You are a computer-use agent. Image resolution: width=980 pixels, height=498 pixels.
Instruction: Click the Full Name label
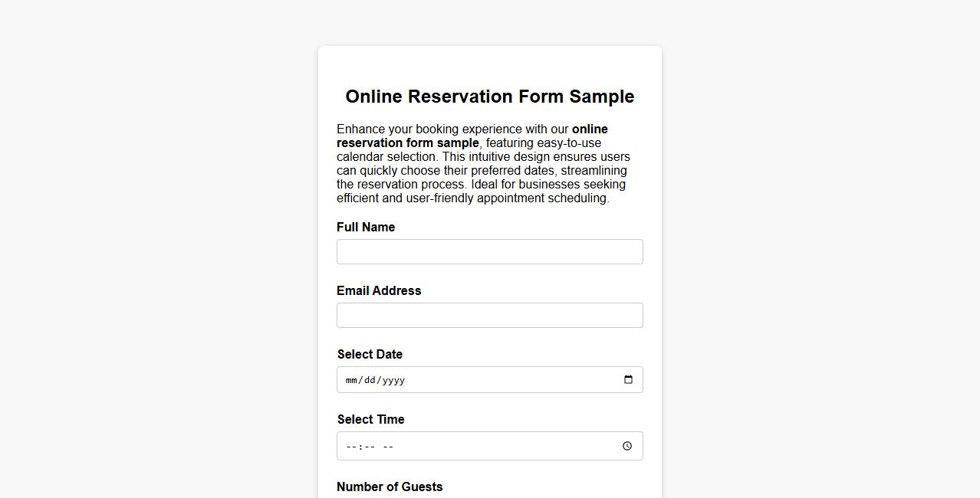pos(366,227)
